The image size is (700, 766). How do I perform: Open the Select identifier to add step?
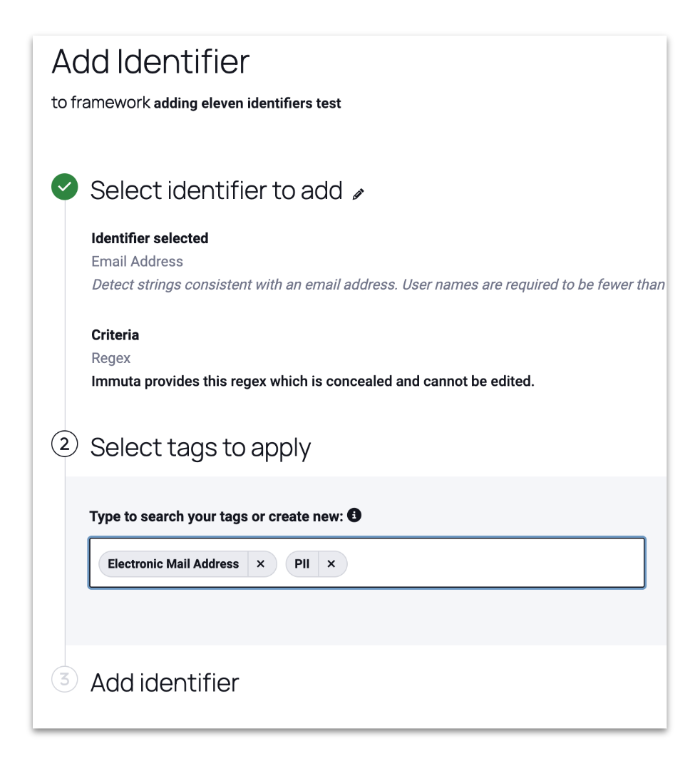216,190
